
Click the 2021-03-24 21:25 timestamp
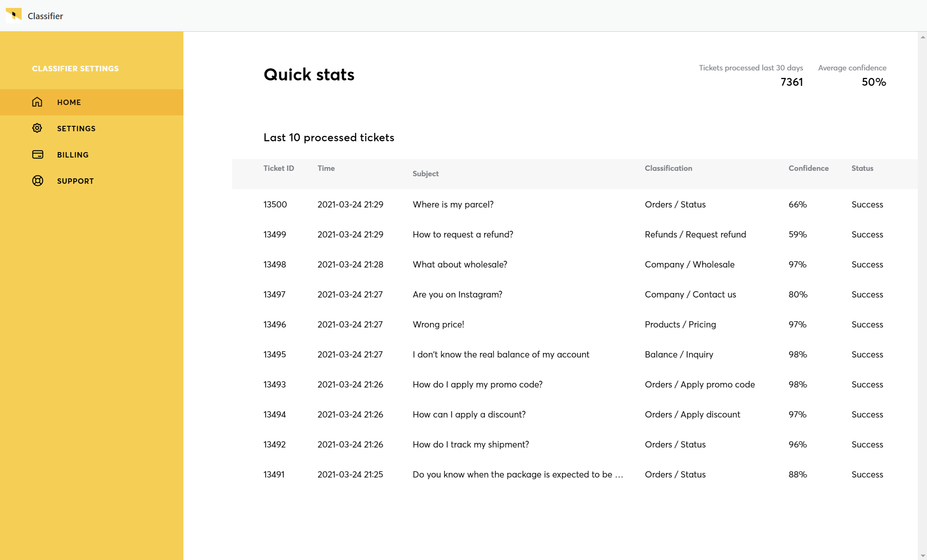(x=350, y=475)
